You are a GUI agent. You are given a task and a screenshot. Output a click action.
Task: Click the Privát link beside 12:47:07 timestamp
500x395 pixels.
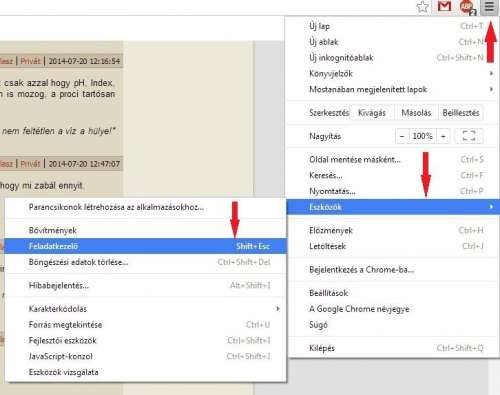(30, 164)
